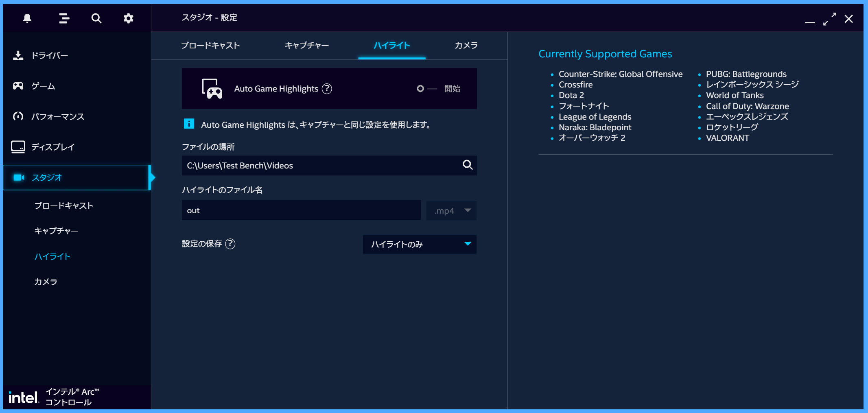Click the スタジオ camera icon
This screenshot has height=413, width=868.
point(19,177)
